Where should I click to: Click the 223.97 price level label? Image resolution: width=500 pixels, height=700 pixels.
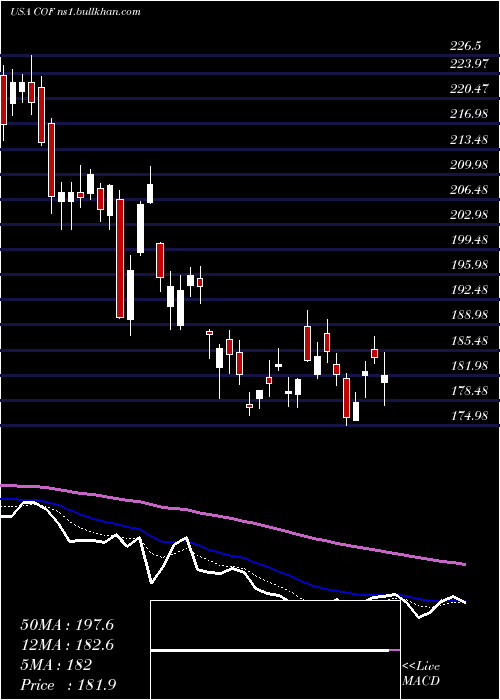[x=469, y=64]
